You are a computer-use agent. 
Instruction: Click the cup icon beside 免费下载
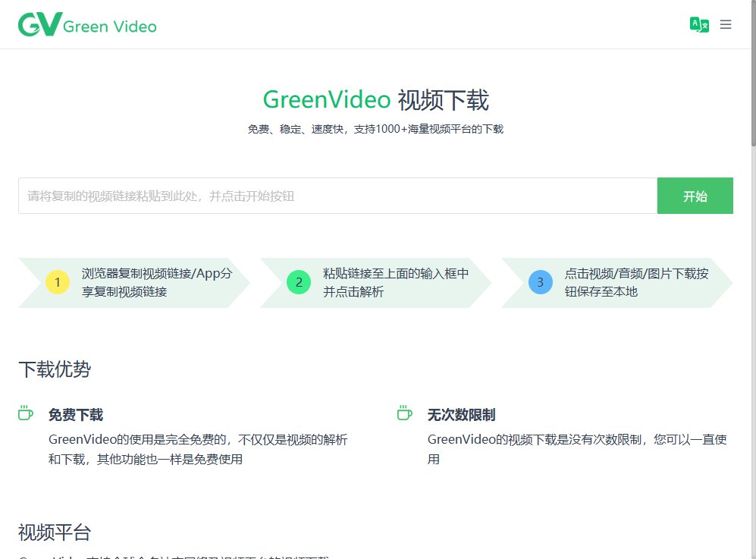coord(26,413)
